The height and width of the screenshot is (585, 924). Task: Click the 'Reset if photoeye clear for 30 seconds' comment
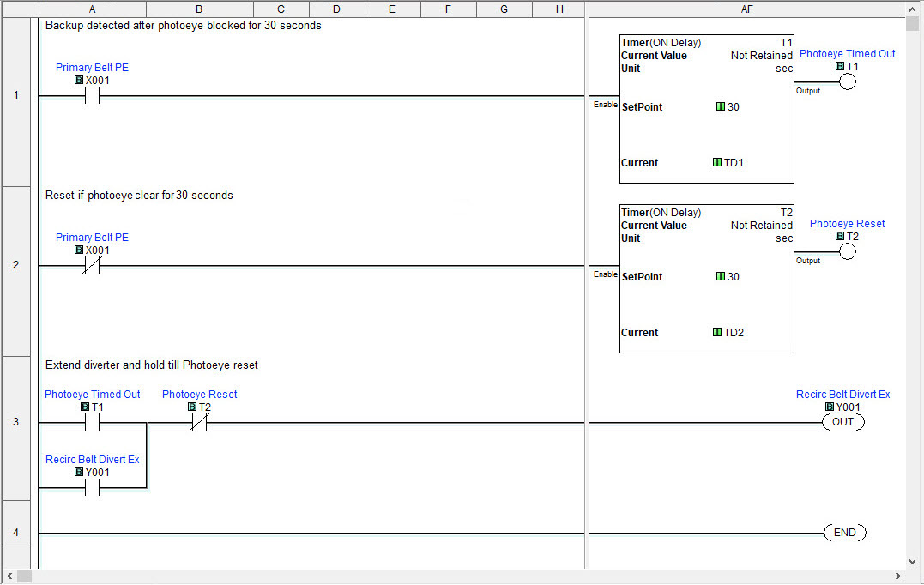point(139,195)
